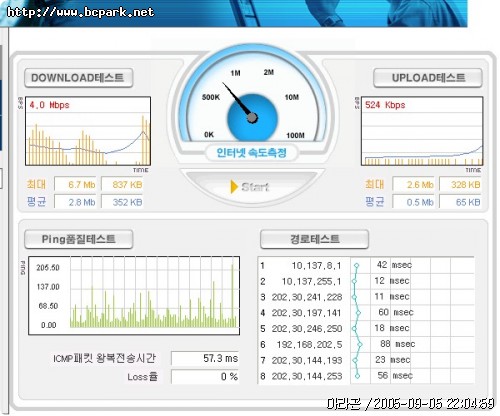
Task: Click the upload 평균 label
Action: click(374, 202)
